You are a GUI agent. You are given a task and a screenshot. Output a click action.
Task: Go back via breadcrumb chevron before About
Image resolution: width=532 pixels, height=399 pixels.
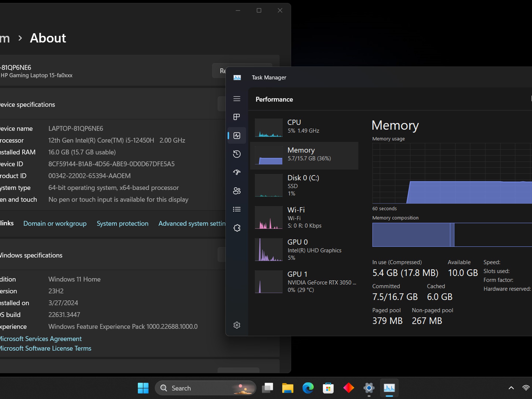(x=20, y=38)
